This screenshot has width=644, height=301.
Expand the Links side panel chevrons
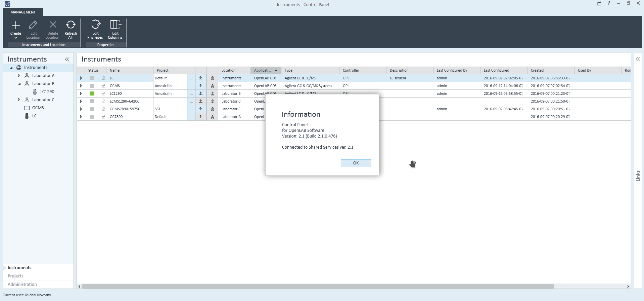pos(638,60)
